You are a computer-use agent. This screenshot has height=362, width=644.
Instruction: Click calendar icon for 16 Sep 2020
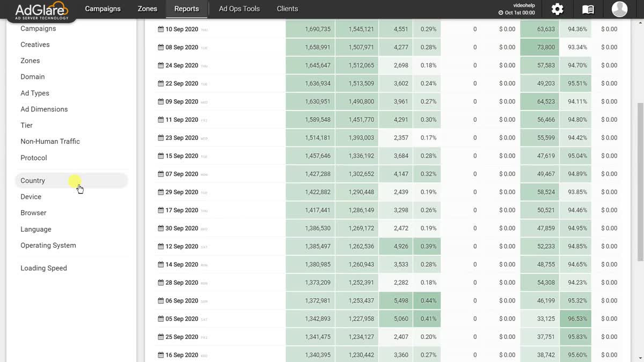tap(161, 355)
